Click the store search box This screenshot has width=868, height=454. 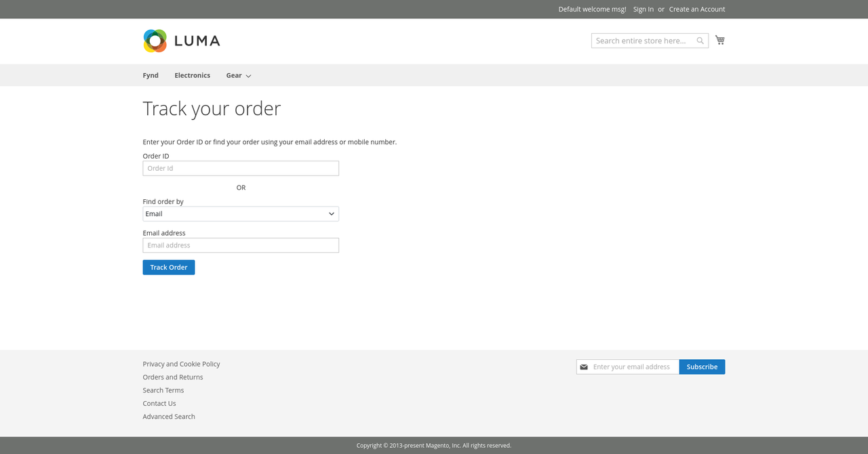click(x=641, y=41)
